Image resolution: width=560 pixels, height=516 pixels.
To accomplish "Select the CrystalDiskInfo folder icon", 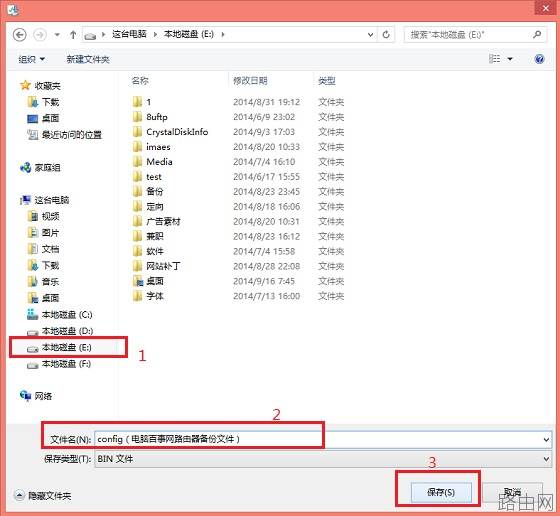I will pos(138,132).
